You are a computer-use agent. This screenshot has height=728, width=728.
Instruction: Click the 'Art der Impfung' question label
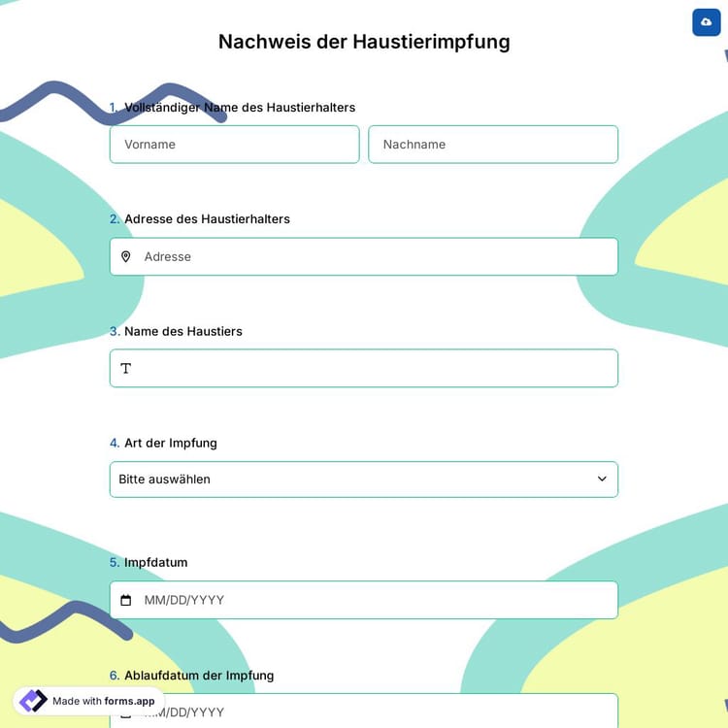(x=171, y=443)
